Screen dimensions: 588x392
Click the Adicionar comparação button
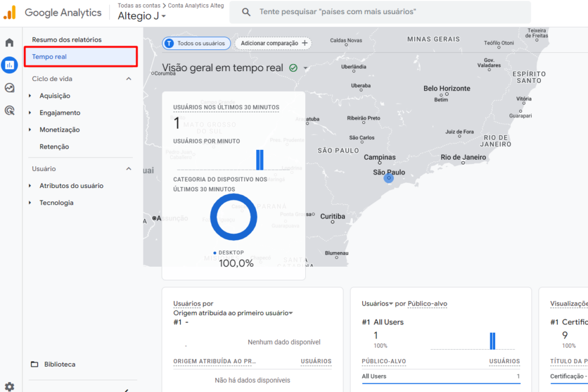(273, 43)
